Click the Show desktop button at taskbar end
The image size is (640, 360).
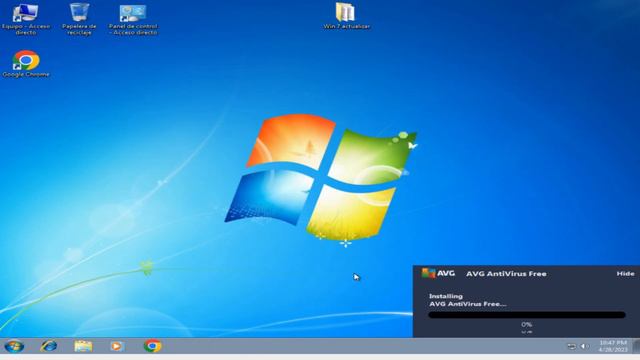(x=636, y=346)
